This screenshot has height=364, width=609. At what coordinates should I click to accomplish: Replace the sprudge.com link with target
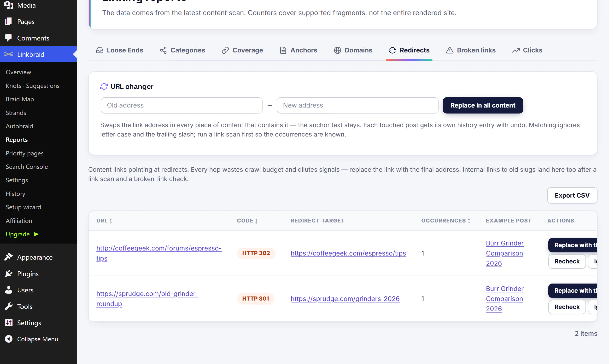572,290
